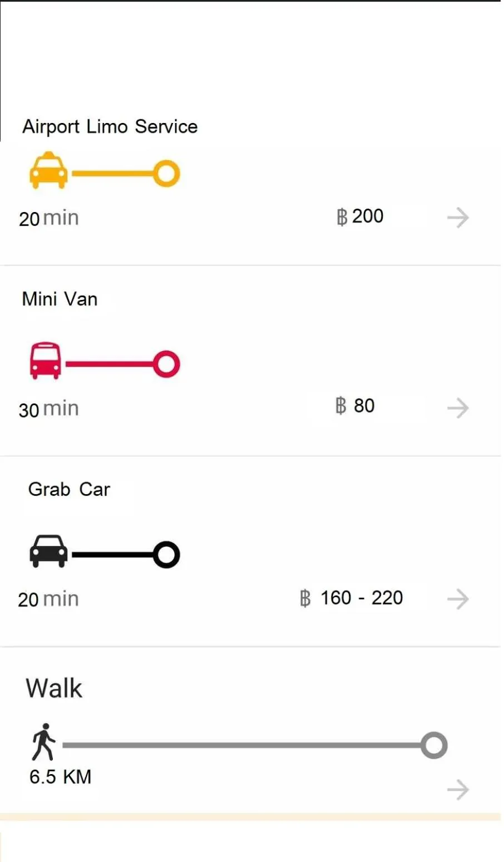Click the red route endpoint circle
This screenshot has width=504, height=862.
coord(166,364)
